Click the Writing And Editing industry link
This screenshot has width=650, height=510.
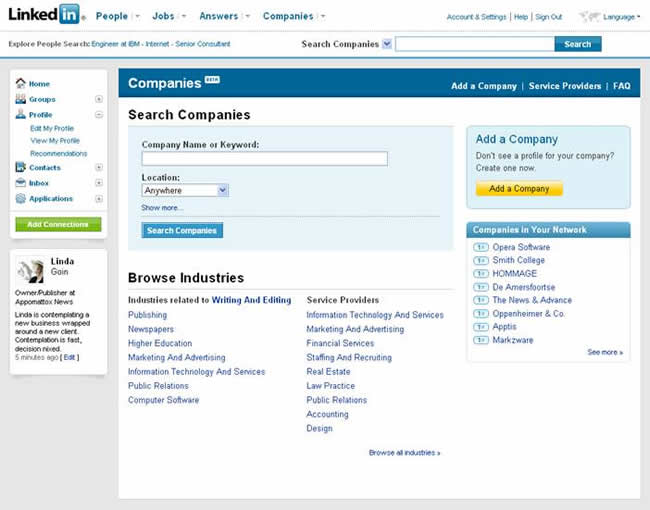pos(251,300)
